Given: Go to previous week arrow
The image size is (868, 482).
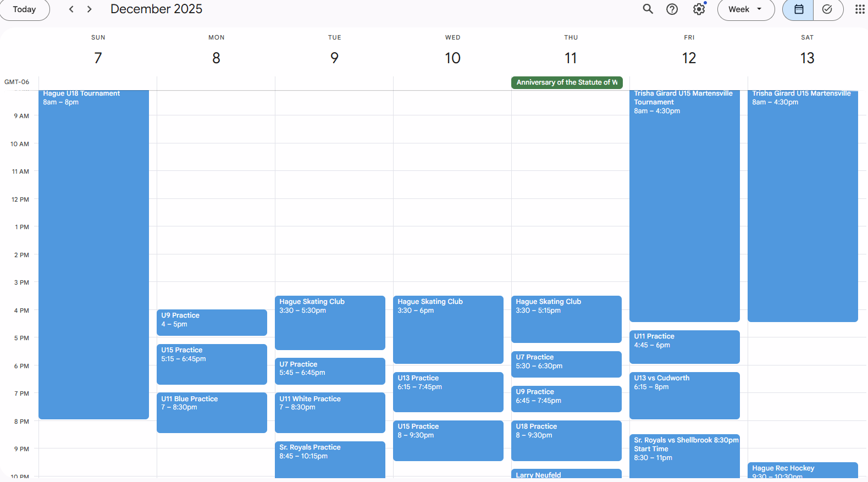Looking at the screenshot, I should pos(71,9).
